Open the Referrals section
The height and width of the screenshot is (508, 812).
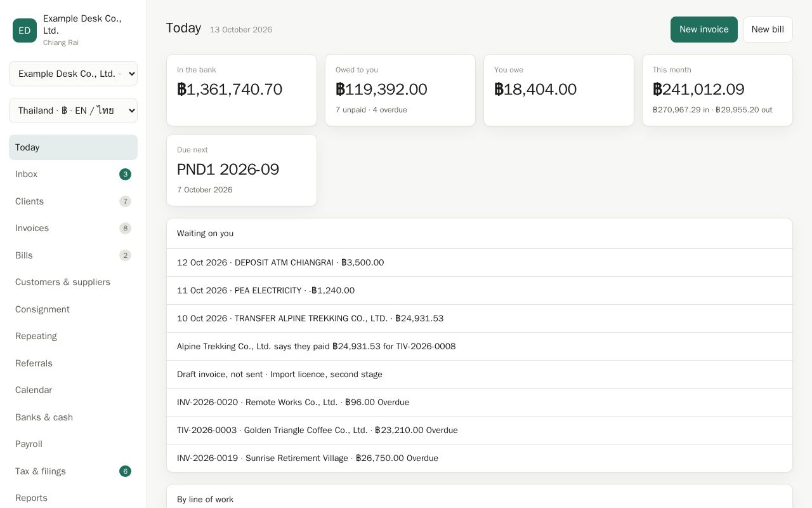click(x=73, y=363)
